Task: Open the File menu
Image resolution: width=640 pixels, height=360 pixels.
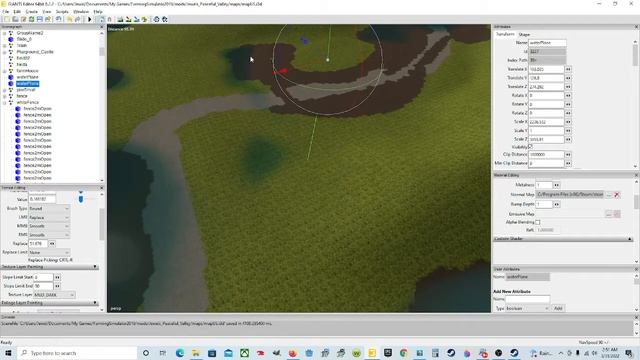Action: pyautogui.click(x=5, y=11)
